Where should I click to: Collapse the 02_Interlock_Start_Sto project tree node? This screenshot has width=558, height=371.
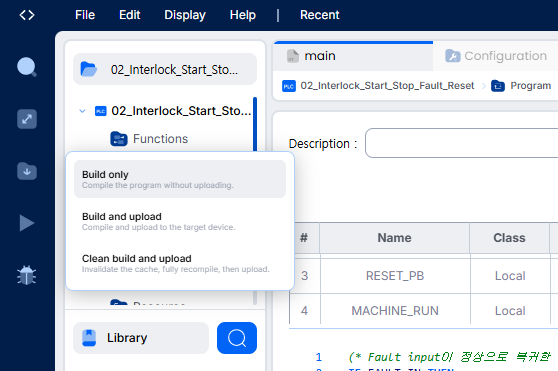pos(82,111)
